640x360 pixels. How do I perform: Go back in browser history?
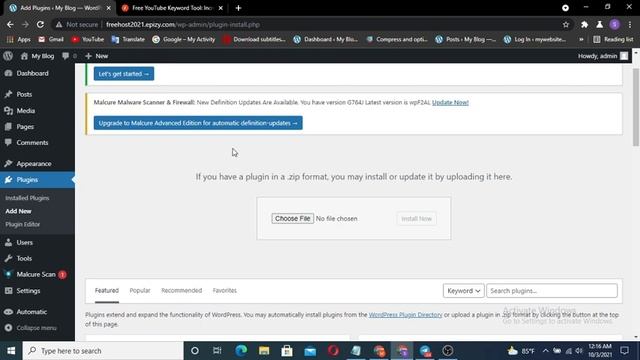(10, 24)
